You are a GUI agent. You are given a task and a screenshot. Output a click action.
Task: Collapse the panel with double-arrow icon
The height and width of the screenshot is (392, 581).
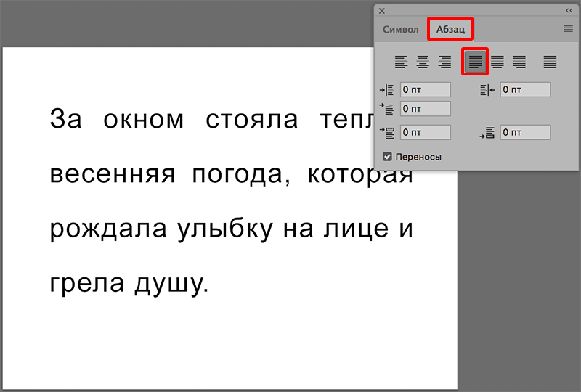tap(569, 10)
